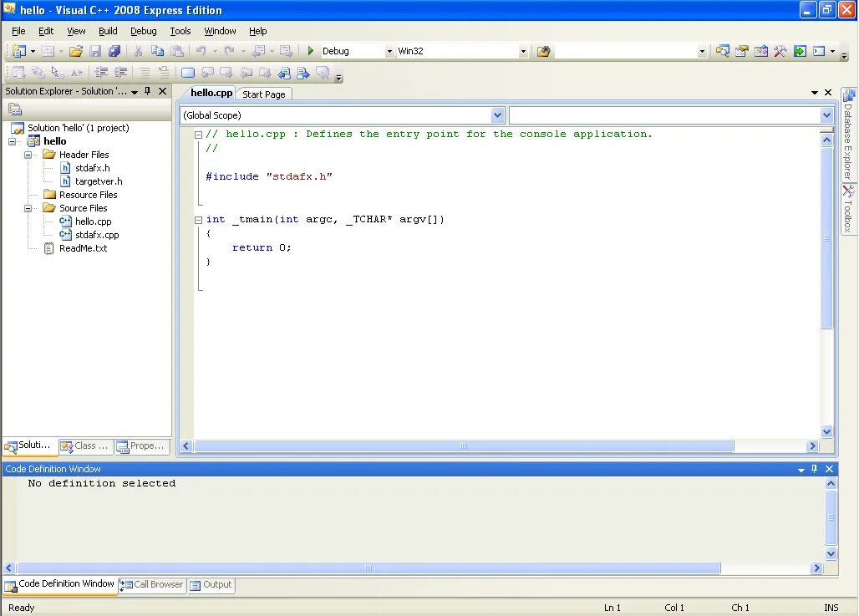Close the Code Definition Window panel
The width and height of the screenshot is (859, 616).
click(830, 469)
